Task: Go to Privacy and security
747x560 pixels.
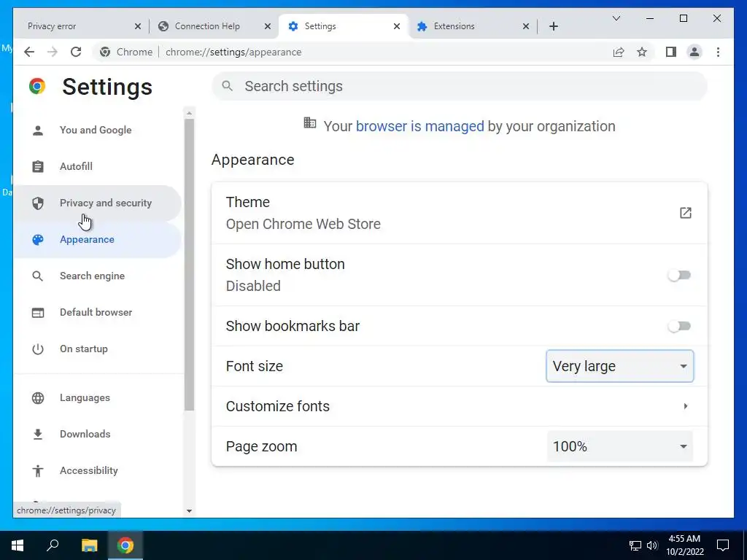Action: (x=97, y=203)
